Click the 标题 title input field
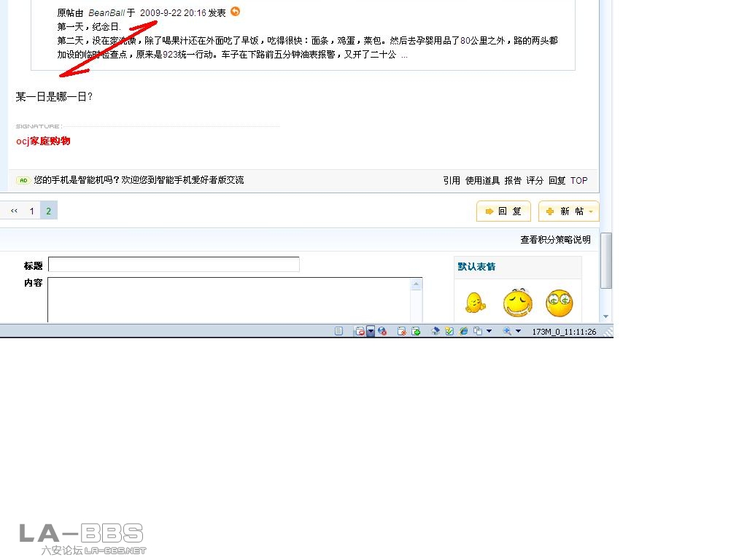Viewport: 747px width, 560px height. 174,265
